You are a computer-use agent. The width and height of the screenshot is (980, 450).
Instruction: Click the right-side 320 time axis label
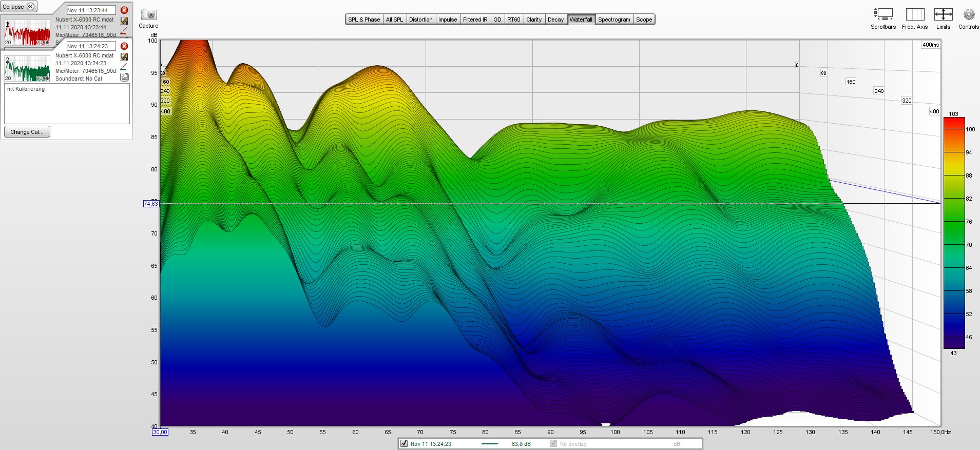pyautogui.click(x=907, y=101)
